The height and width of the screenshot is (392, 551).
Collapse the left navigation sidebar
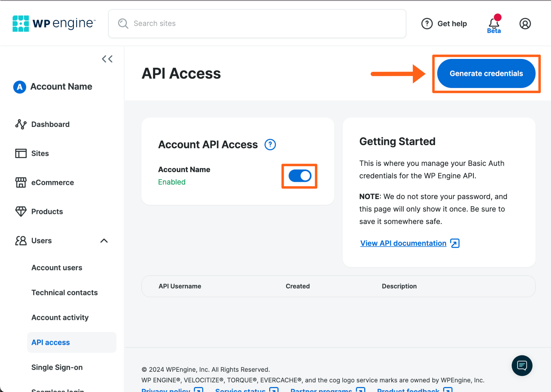coord(107,59)
